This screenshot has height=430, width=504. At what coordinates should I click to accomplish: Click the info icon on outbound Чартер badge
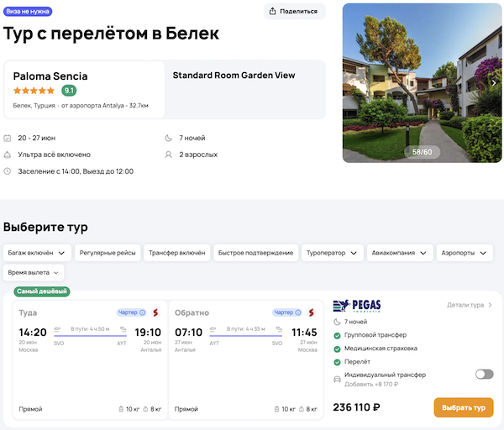143,312
